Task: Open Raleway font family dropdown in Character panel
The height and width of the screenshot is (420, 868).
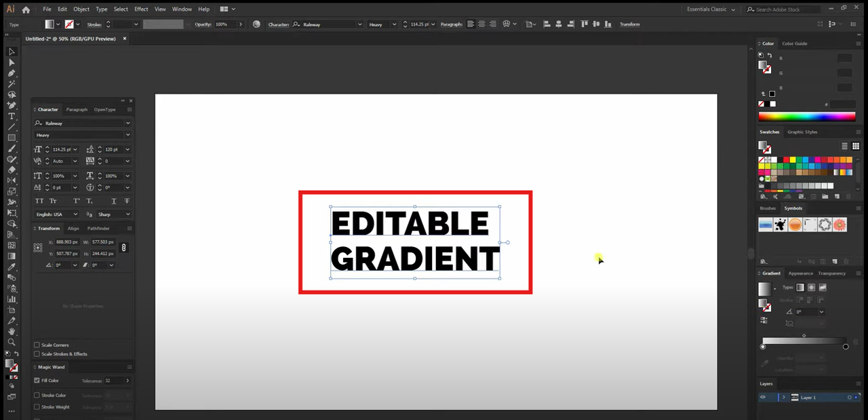Action: (127, 123)
